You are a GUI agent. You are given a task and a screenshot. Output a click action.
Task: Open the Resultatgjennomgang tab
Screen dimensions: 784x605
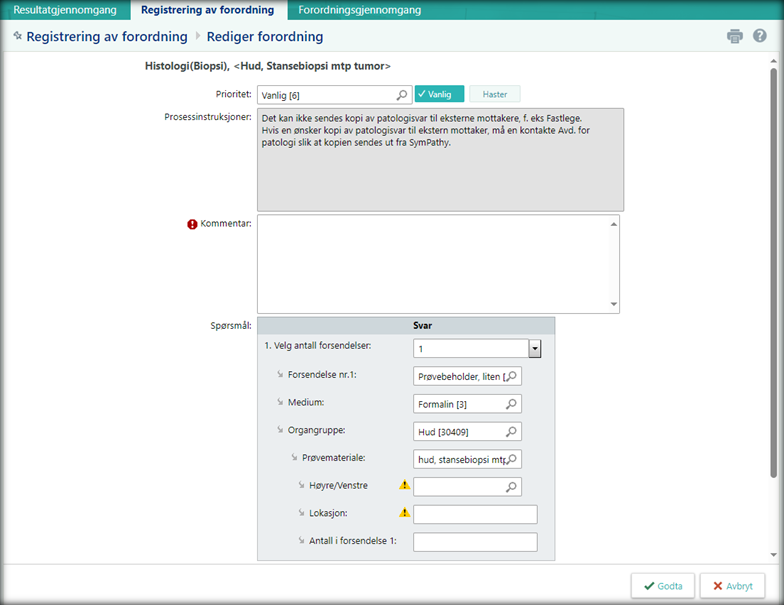(65, 10)
